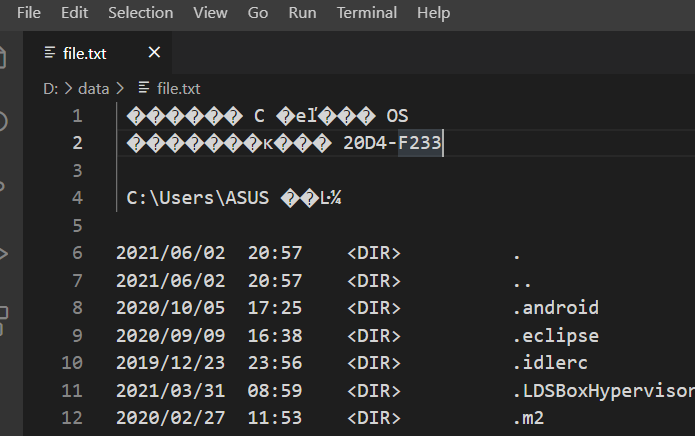Open the File menu
The height and width of the screenshot is (436, 695).
point(29,13)
